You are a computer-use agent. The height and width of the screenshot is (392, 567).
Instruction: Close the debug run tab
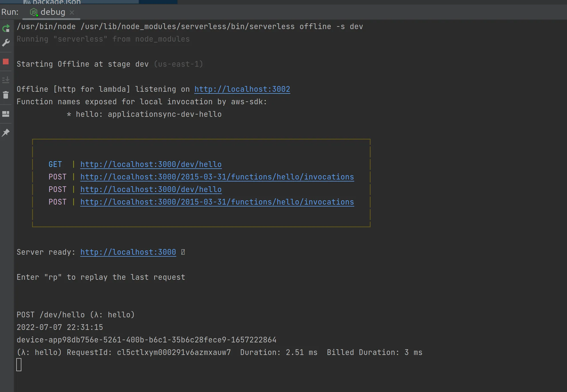[x=72, y=12]
